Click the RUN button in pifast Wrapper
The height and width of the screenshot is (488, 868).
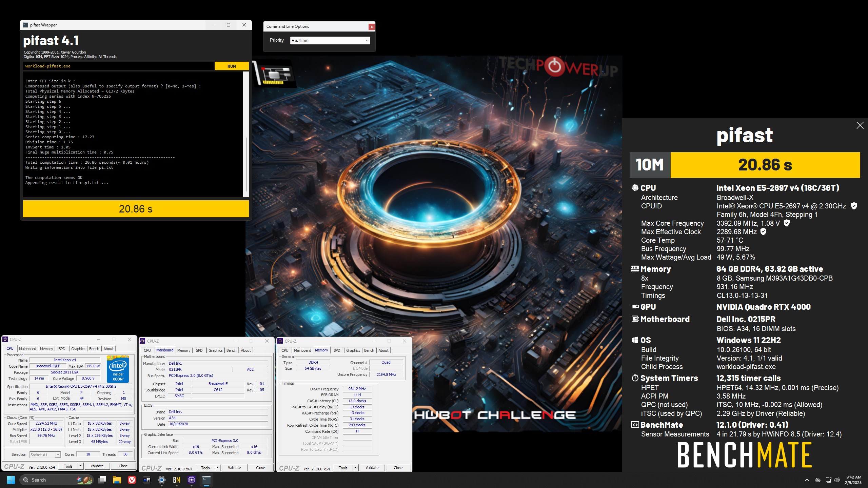[232, 66]
